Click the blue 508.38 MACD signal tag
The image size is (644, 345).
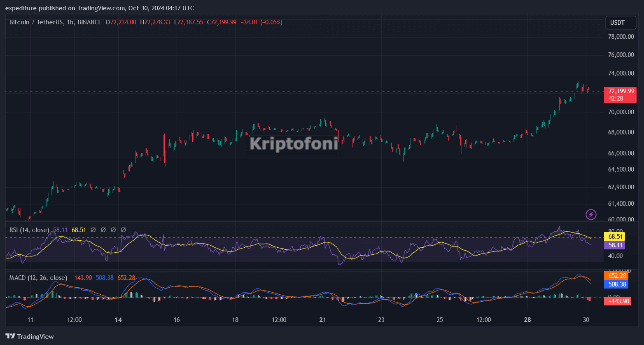coord(616,284)
